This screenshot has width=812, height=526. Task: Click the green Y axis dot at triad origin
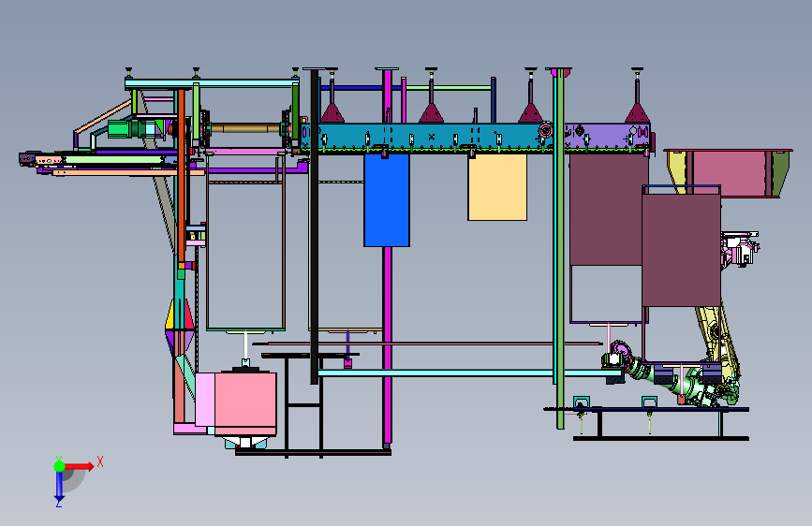point(60,466)
